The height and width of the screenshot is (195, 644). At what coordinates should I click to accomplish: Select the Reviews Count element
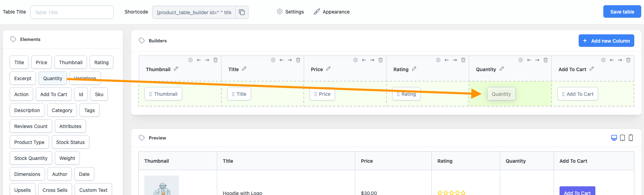click(x=31, y=126)
